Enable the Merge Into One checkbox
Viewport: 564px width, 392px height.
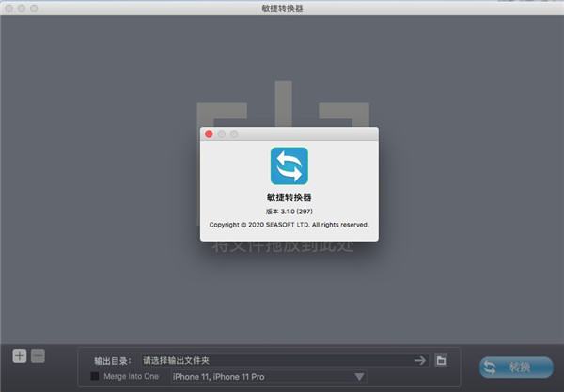[95, 376]
